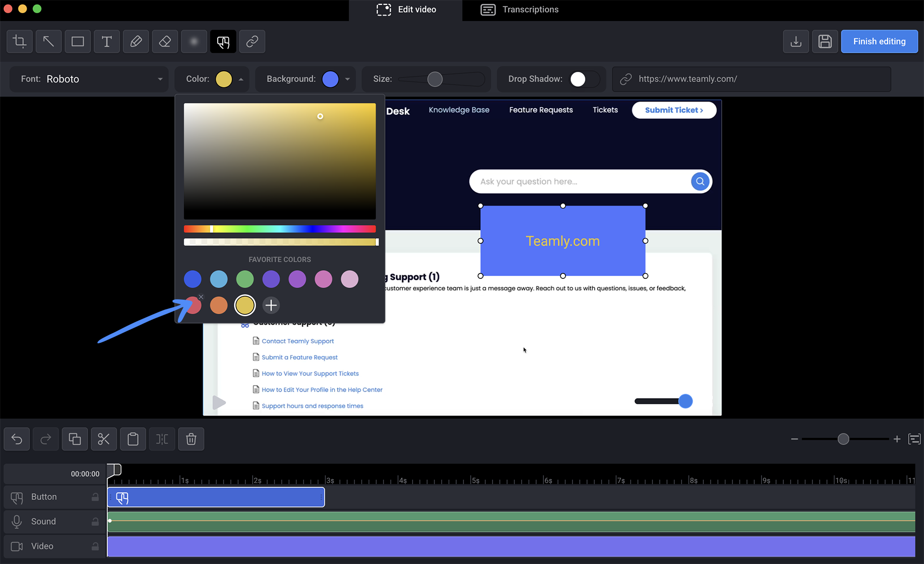Click the hue spectrum slider
This screenshot has width=924, height=564.
pyautogui.click(x=280, y=229)
